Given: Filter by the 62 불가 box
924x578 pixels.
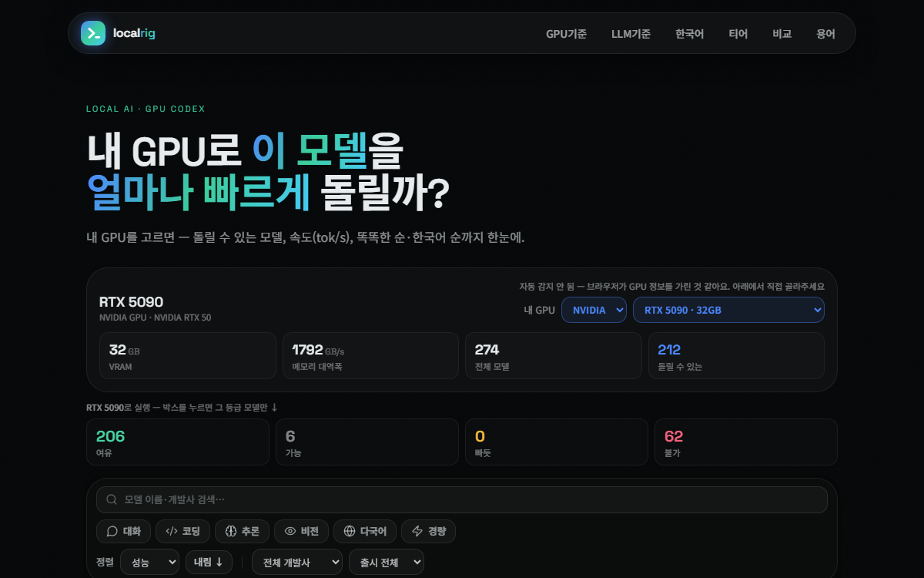Looking at the screenshot, I should pyautogui.click(x=746, y=442).
